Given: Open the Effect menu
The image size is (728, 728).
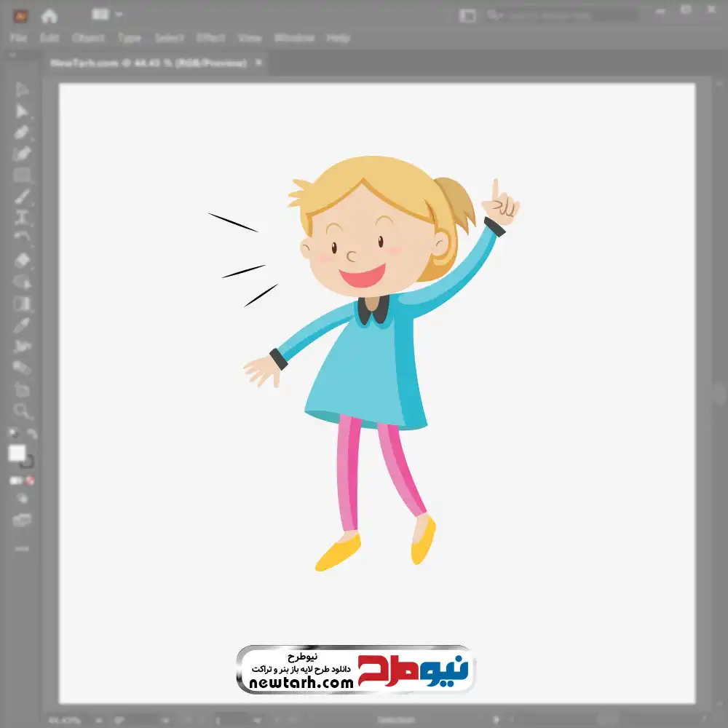Looking at the screenshot, I should click(211, 38).
